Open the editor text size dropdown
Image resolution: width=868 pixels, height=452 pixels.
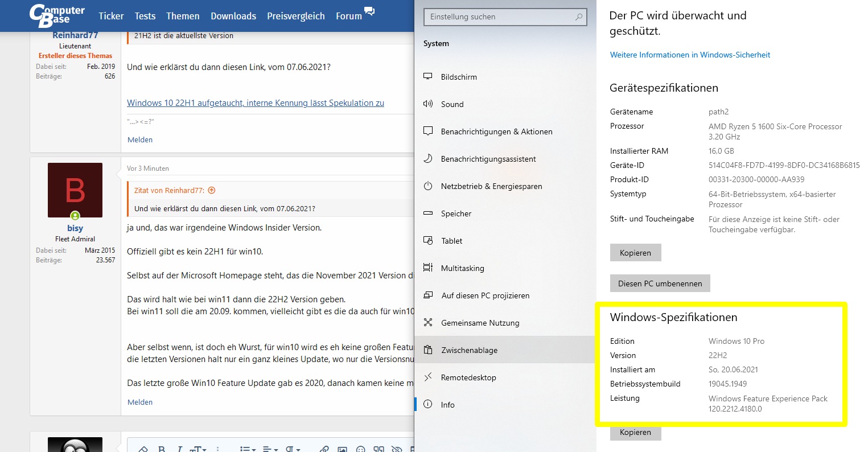tap(199, 449)
